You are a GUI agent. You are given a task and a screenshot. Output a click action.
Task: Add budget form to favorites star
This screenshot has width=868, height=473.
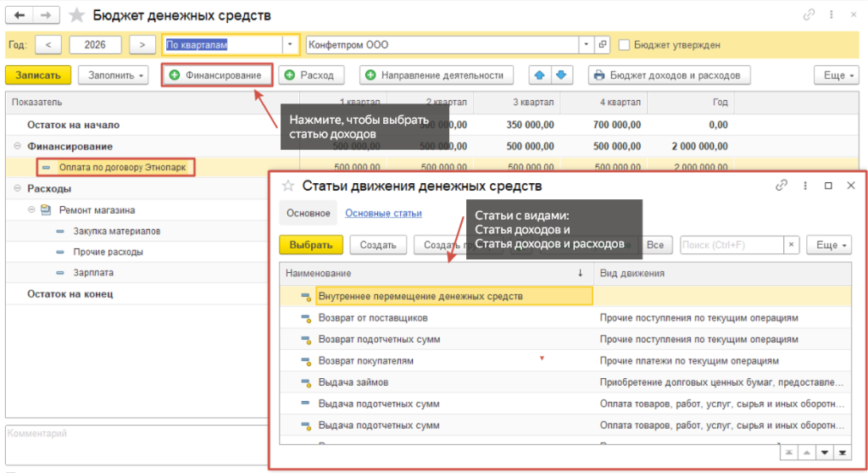coord(76,15)
